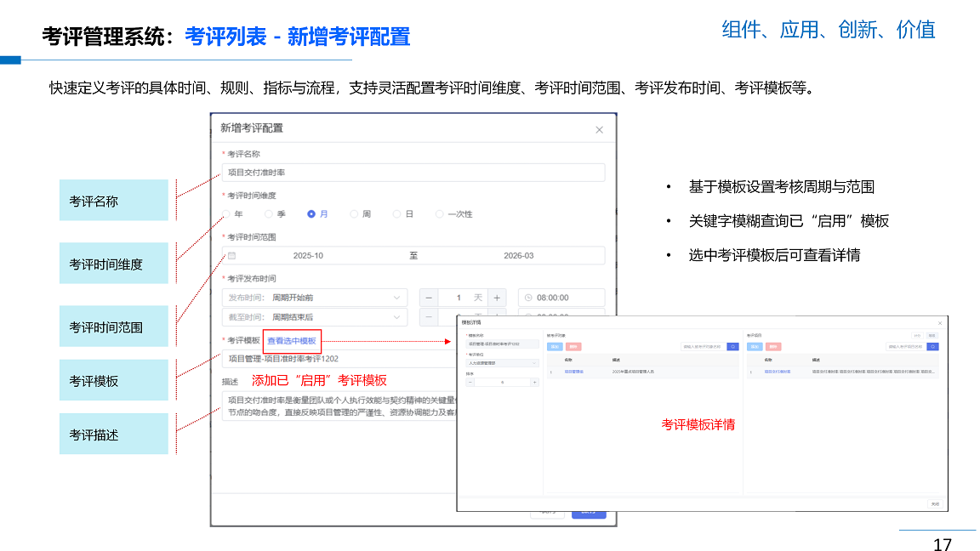Screen dimensions: 980x551
Task: Click the clock icon beside 08:00:00
Action: click(x=528, y=298)
